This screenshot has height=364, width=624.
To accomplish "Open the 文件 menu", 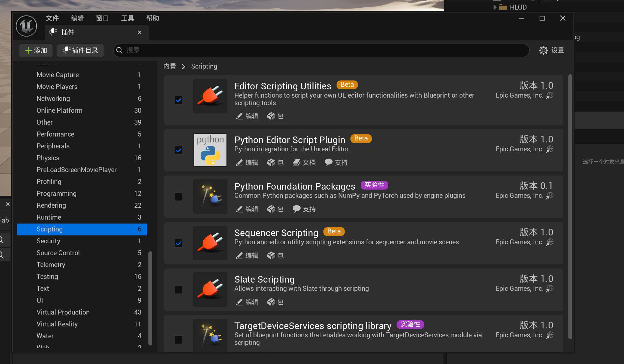I will 52,18.
